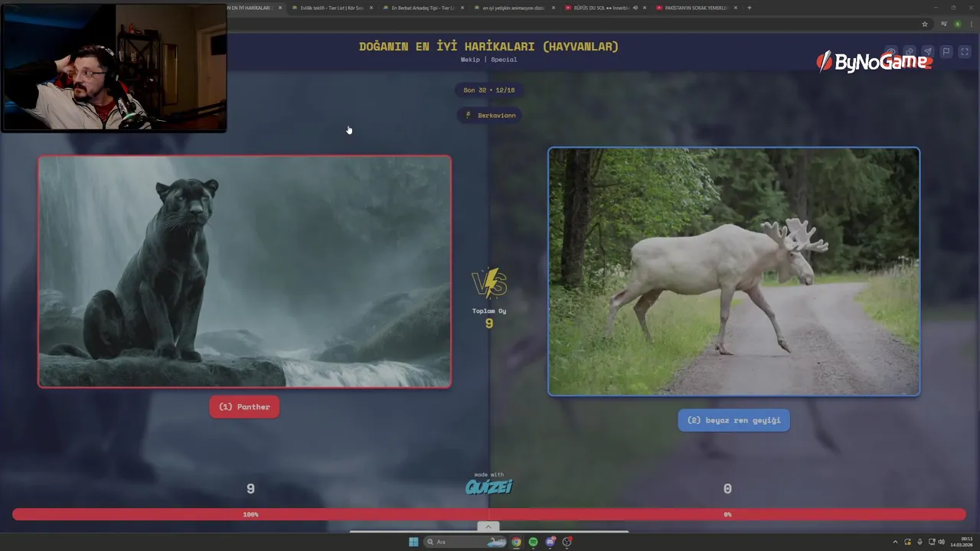980x551 pixels.
Task: Click the Son 32 • 12/16 round badge
Action: [488, 90]
